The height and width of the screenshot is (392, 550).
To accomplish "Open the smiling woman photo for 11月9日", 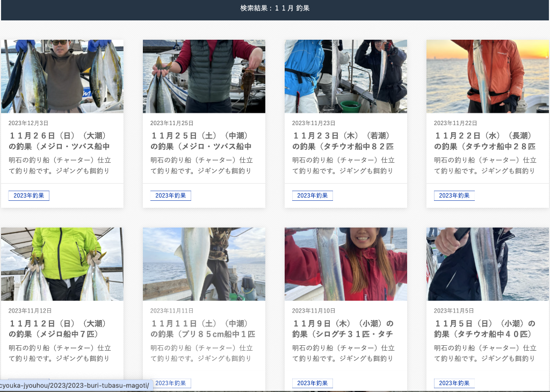I will (346, 264).
